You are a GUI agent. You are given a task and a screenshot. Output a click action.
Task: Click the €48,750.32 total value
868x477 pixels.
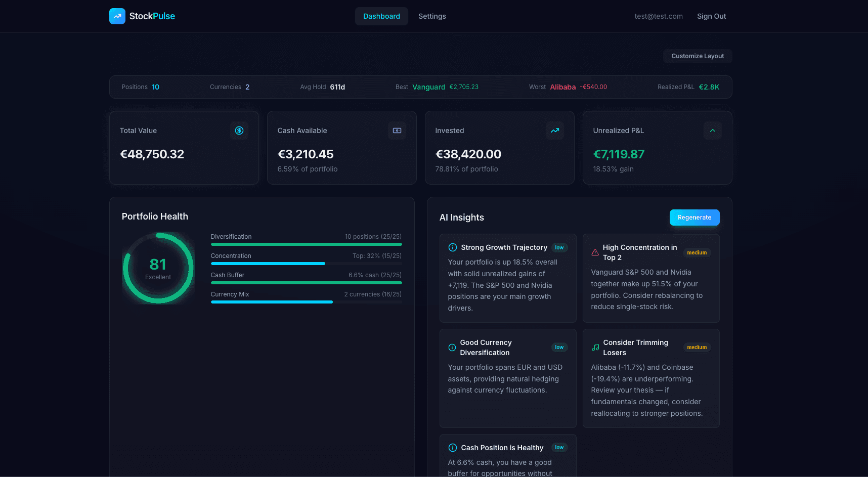(x=152, y=154)
